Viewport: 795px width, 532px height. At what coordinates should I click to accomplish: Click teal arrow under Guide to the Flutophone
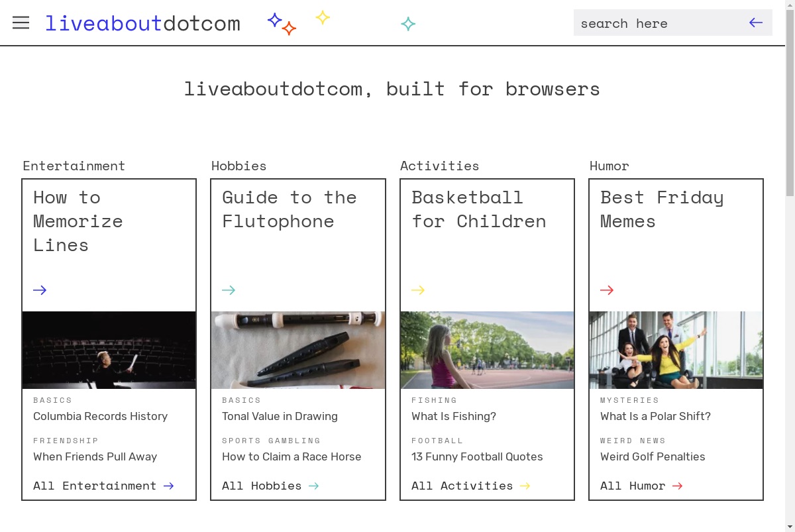pyautogui.click(x=229, y=290)
